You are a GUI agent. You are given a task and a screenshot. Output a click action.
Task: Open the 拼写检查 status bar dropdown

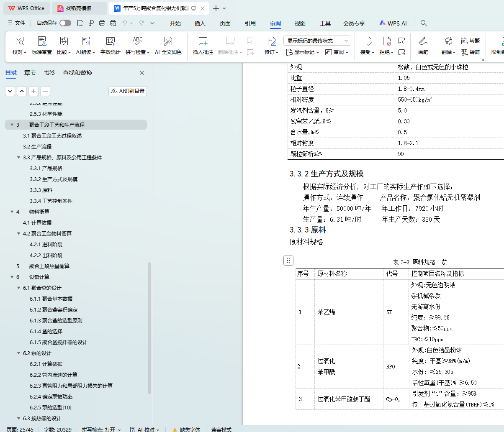101,429
